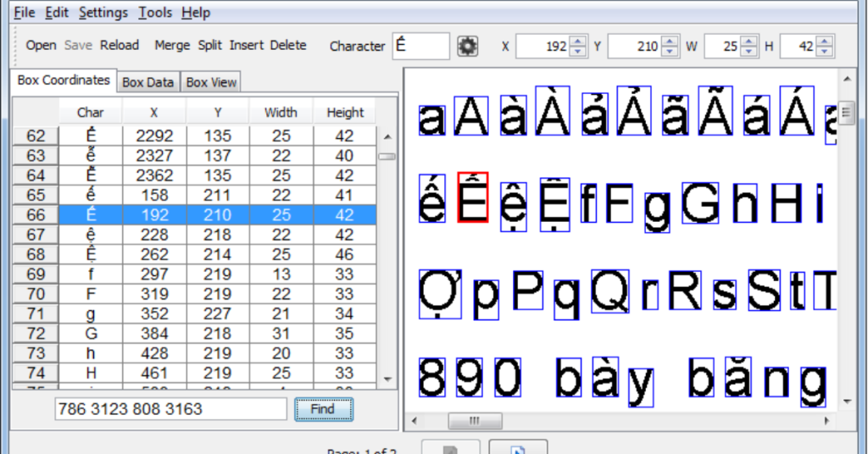Decrease the H height spinner value
The width and height of the screenshot is (868, 454).
click(x=824, y=52)
